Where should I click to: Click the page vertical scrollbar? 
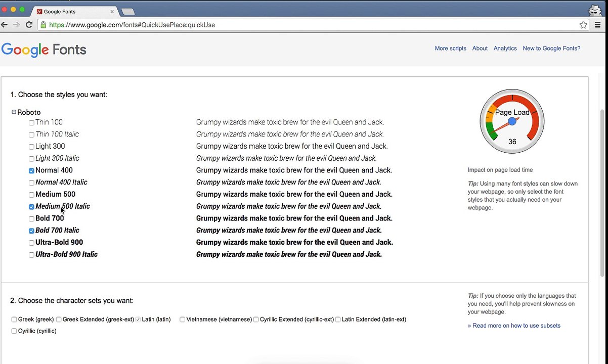coord(602,192)
